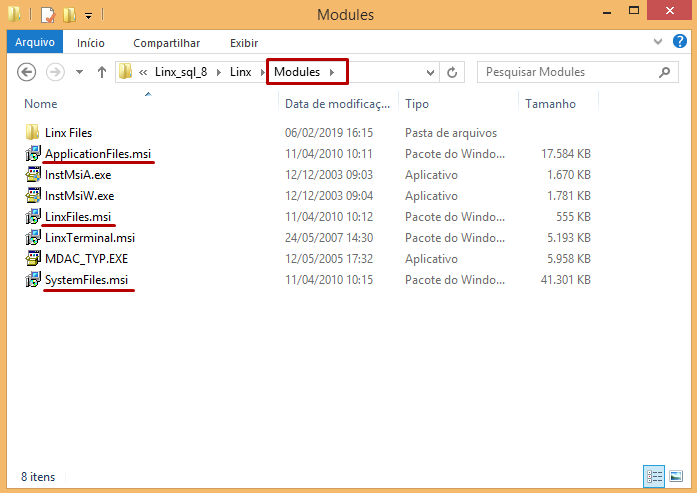Click the 24/05/2007 14:30 date
The height and width of the screenshot is (493, 697).
coord(329,238)
